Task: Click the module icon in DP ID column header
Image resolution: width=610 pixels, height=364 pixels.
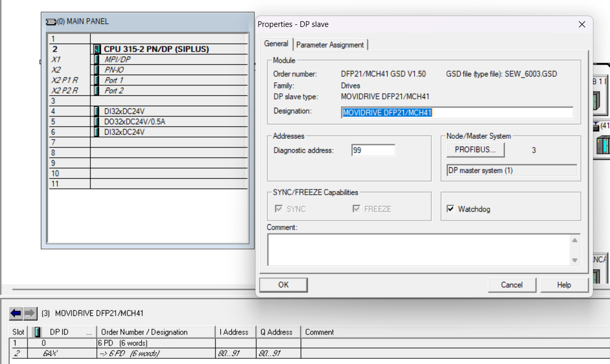Action: pyautogui.click(x=37, y=332)
